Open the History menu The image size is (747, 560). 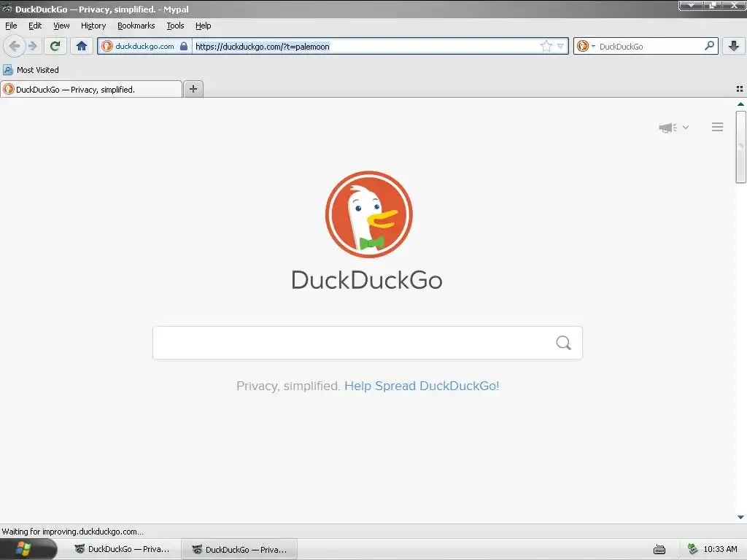[x=93, y=26]
